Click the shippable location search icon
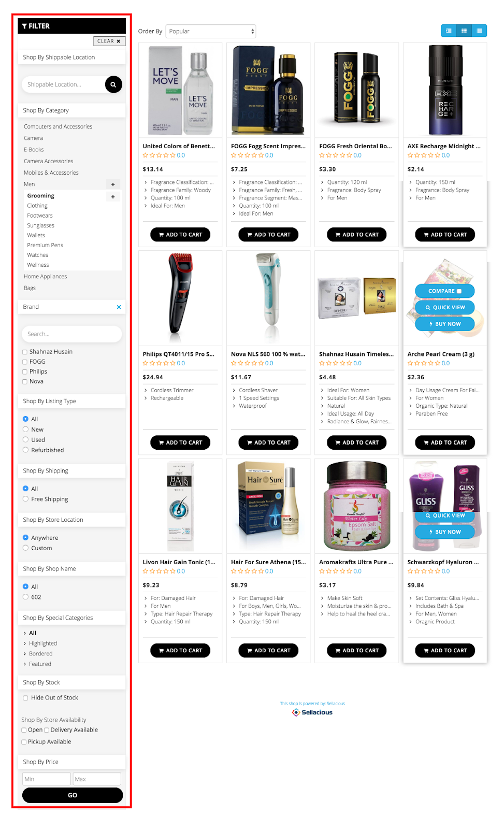Image resolution: width=504 pixels, height=829 pixels. (x=113, y=84)
